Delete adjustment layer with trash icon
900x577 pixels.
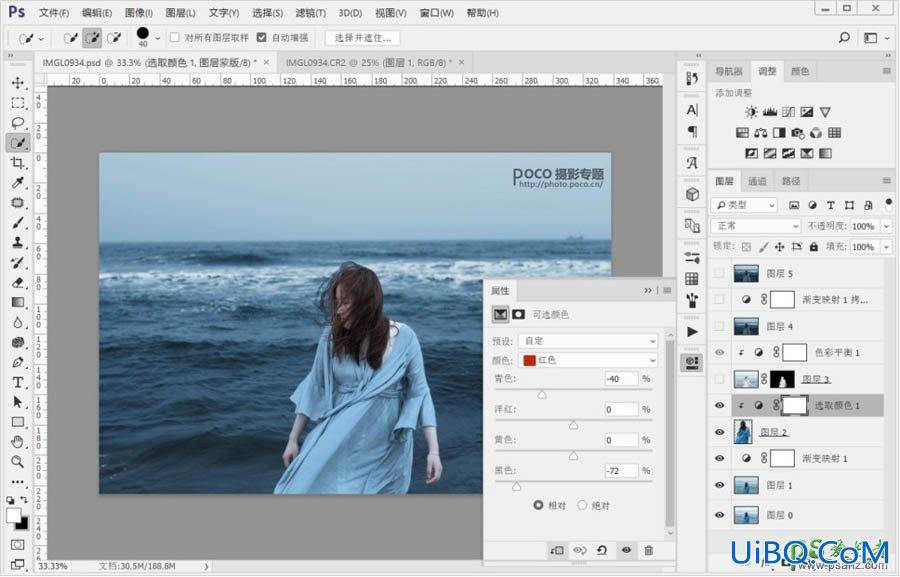pos(649,551)
